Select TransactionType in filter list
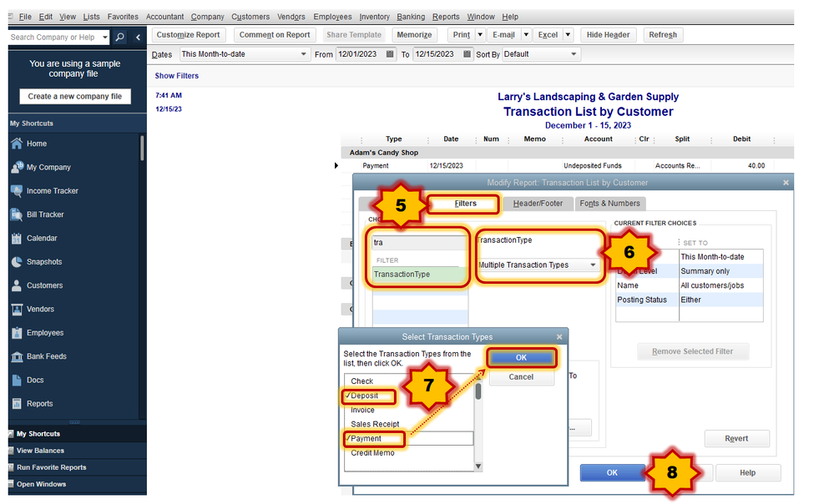The height and width of the screenshot is (504, 834). click(x=419, y=275)
